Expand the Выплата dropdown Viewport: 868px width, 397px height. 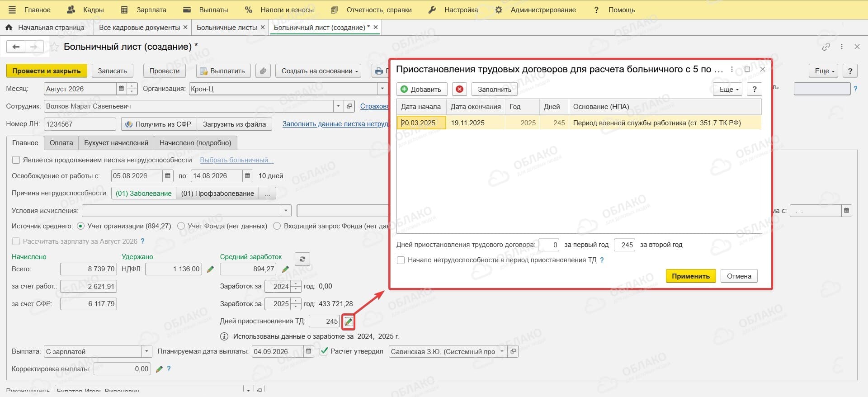(x=147, y=351)
